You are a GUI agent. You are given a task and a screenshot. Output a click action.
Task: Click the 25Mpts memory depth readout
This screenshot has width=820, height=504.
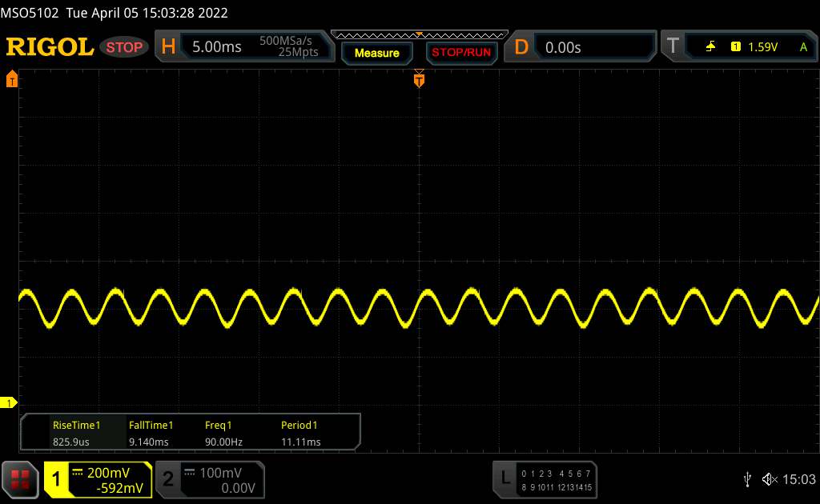tap(298, 52)
